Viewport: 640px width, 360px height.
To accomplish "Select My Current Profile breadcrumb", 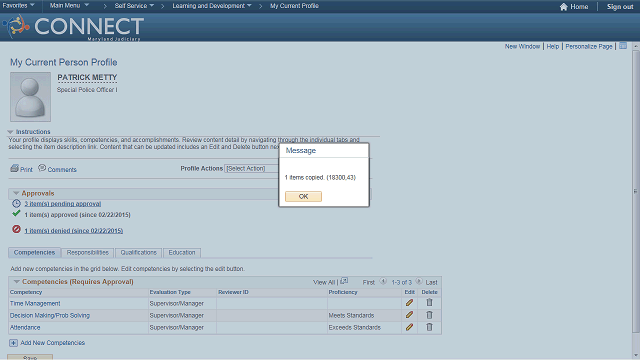I will tap(294, 6).
